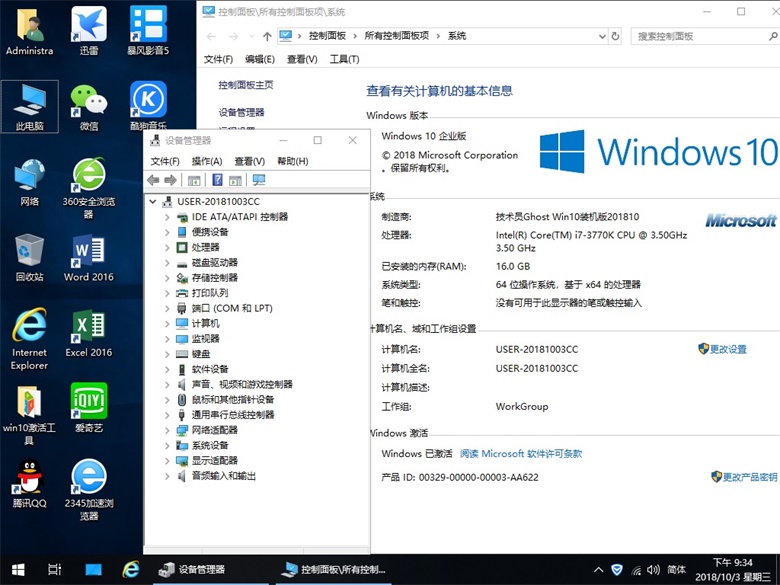This screenshot has height=585, width=780.
Task: Expand the 显示适配器 device category
Action: pos(167,461)
